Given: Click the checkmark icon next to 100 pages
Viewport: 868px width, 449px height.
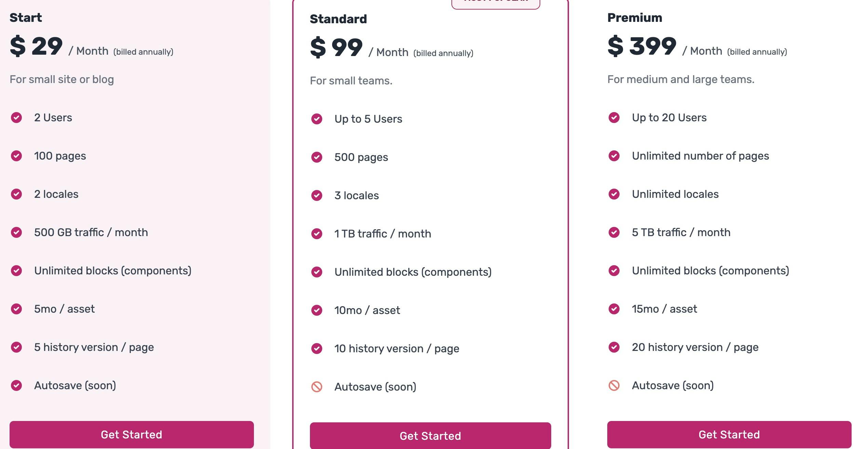Looking at the screenshot, I should tap(16, 156).
